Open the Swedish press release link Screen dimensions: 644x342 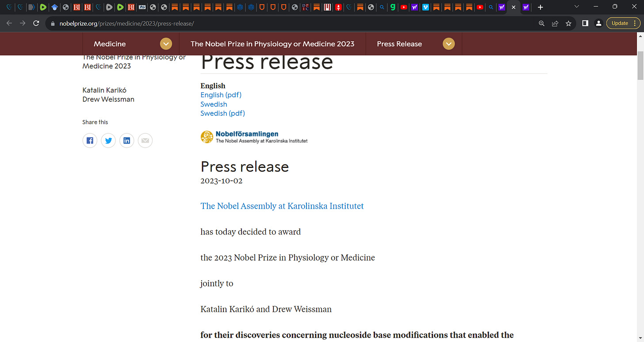[214, 104]
